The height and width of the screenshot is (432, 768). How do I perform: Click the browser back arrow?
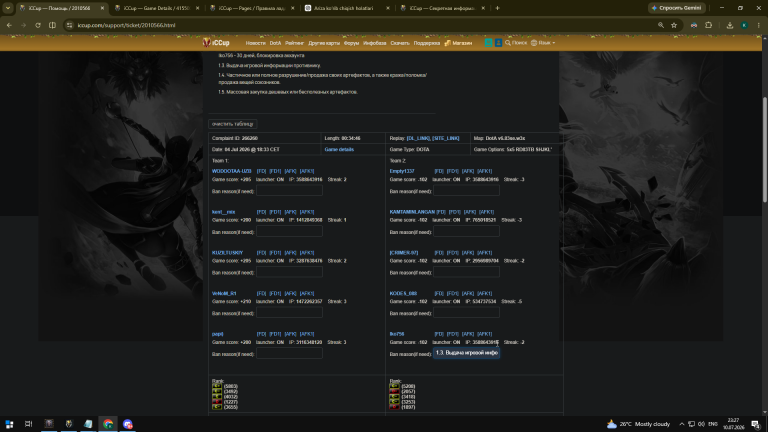click(9, 25)
